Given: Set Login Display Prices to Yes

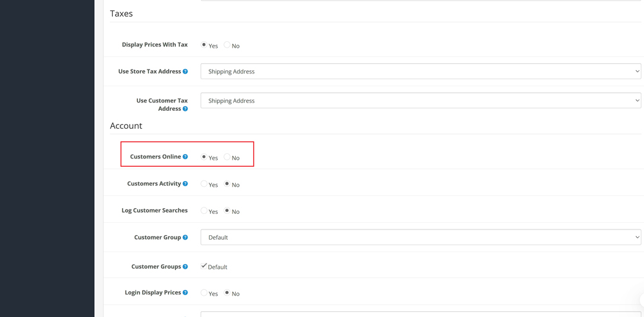Looking at the screenshot, I should click(204, 293).
